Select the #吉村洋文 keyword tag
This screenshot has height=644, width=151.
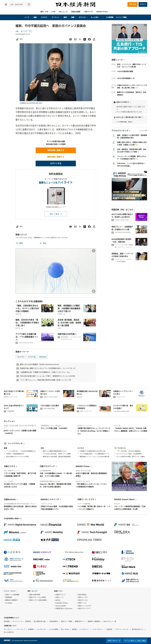(21, 357)
